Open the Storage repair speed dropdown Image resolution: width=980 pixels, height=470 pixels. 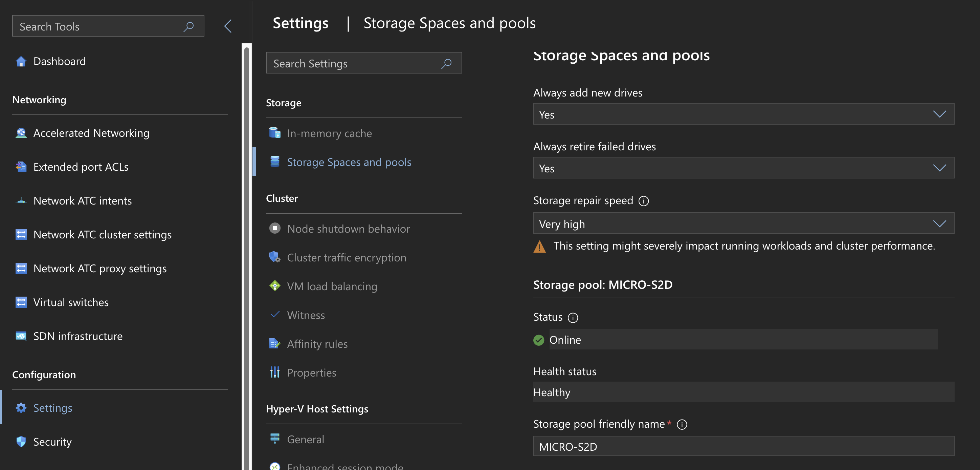pyautogui.click(x=743, y=223)
